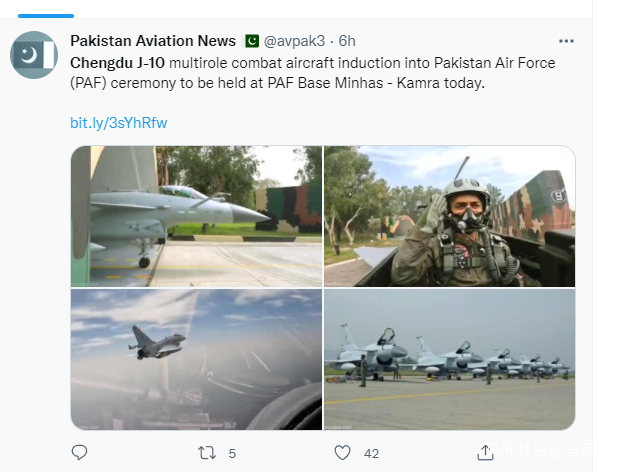Open the bit.ly/3sYhRfw link

(118, 123)
